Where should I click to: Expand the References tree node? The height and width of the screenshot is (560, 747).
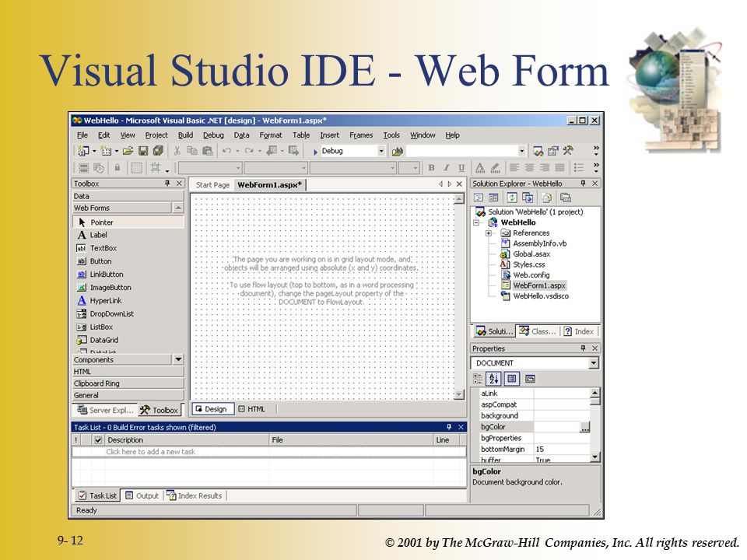click(x=489, y=233)
